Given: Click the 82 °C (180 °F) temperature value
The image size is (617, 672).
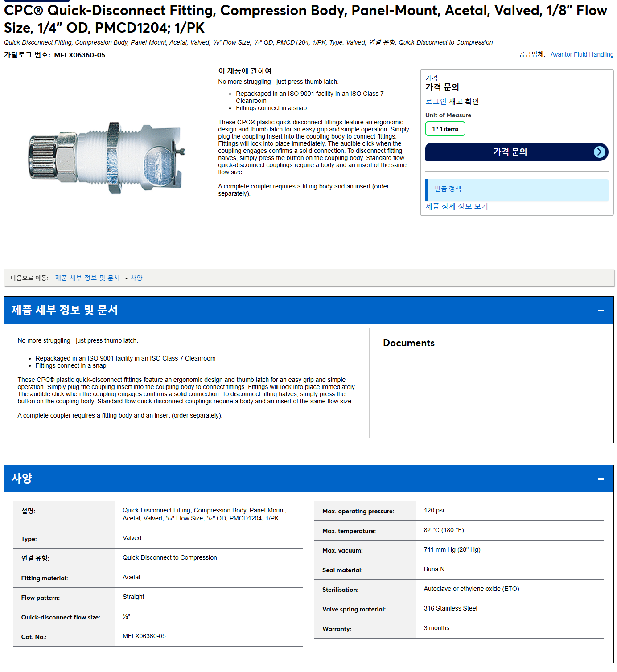Looking at the screenshot, I should pos(444,530).
